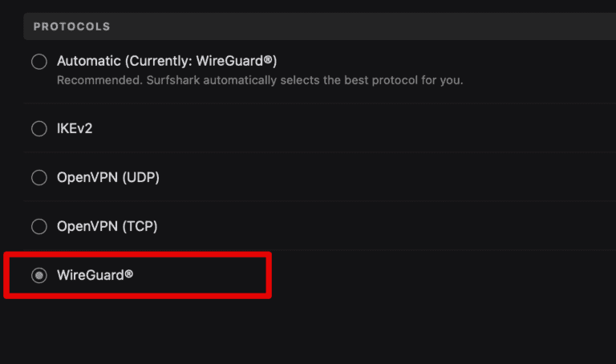Image resolution: width=616 pixels, height=364 pixels.
Task: Click "(Currently: WireGuard®)" in Automatic option
Action: pyautogui.click(x=201, y=61)
